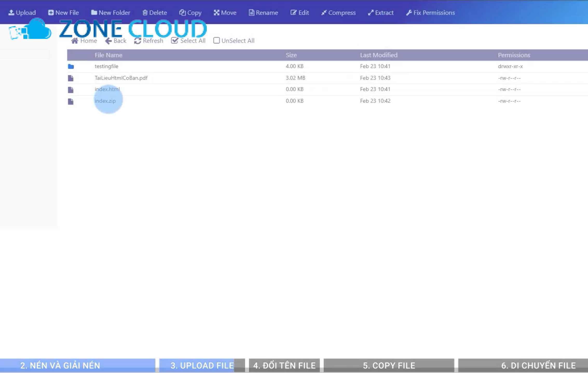The width and height of the screenshot is (588, 373).
Task: Select the index.zip file name
Action: click(x=105, y=101)
